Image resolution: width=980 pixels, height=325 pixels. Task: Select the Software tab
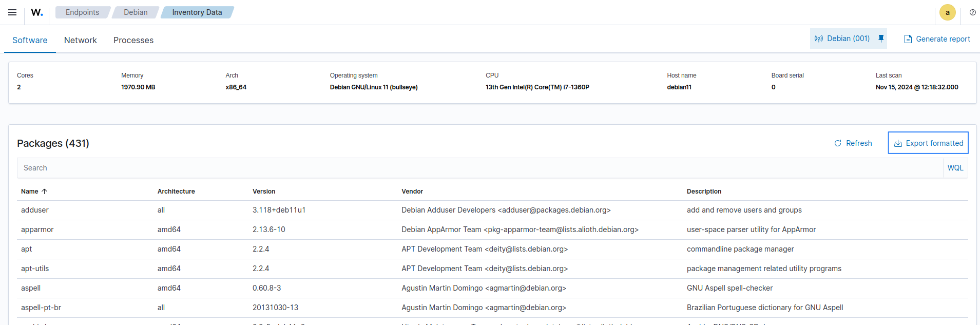(30, 40)
